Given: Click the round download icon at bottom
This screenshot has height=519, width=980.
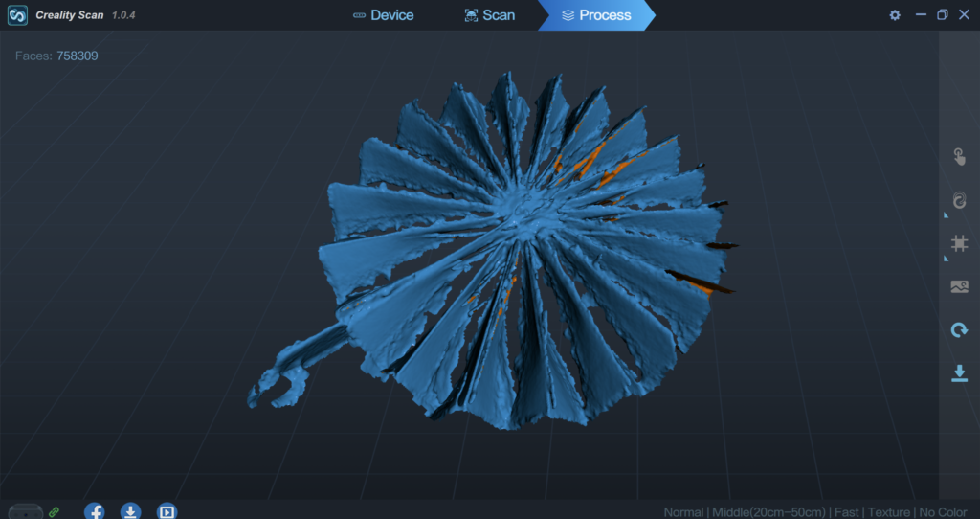Looking at the screenshot, I should (131, 511).
